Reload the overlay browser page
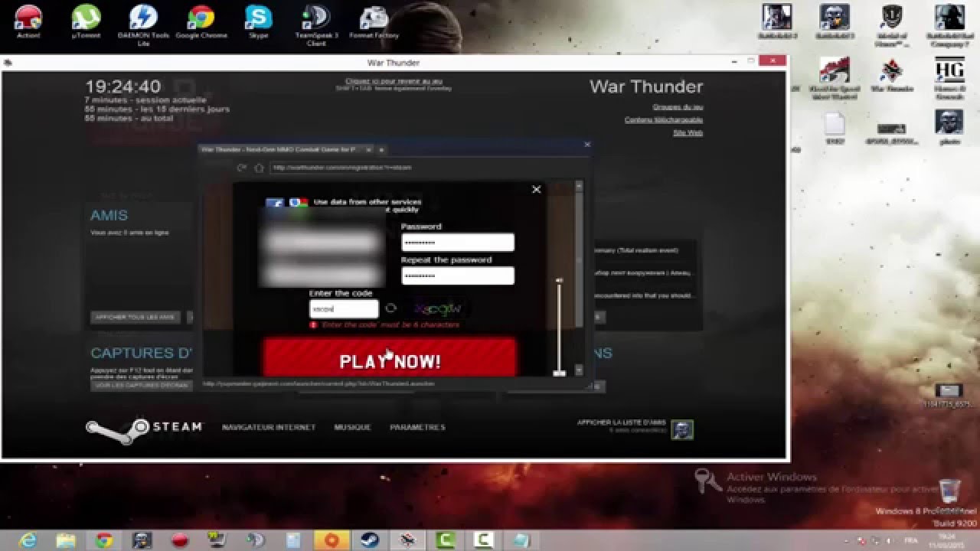980x551 pixels. 241,168
